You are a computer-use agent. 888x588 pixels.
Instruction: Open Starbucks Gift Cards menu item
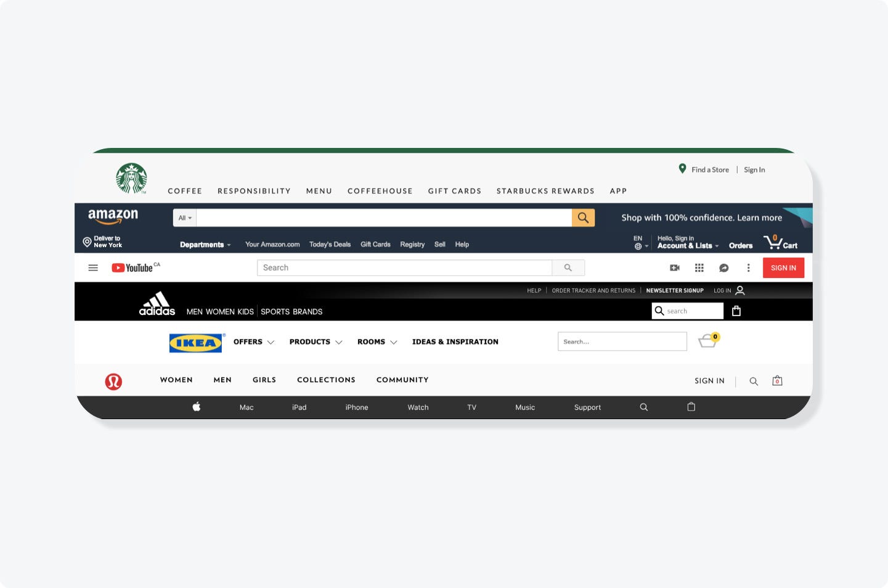pos(455,191)
